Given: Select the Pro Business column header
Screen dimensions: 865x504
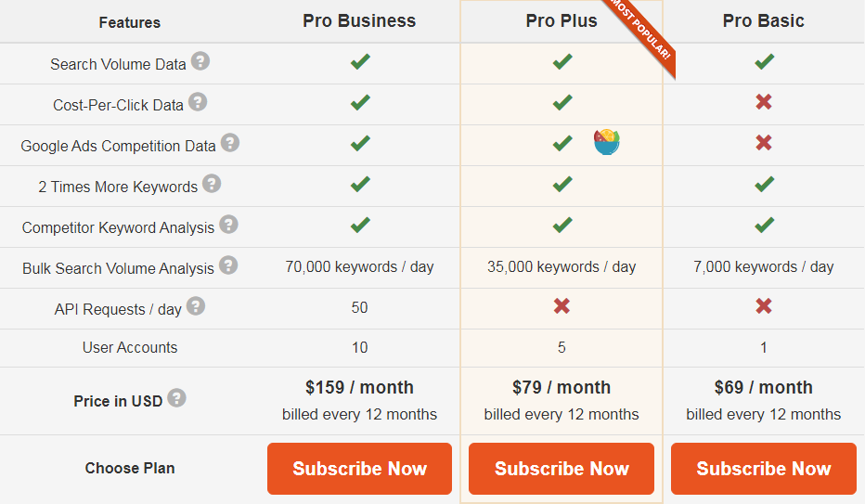Looking at the screenshot, I should pyautogui.click(x=359, y=21).
